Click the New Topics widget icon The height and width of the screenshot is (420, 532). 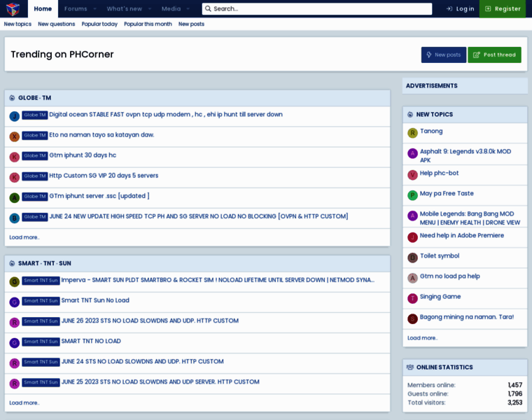410,114
